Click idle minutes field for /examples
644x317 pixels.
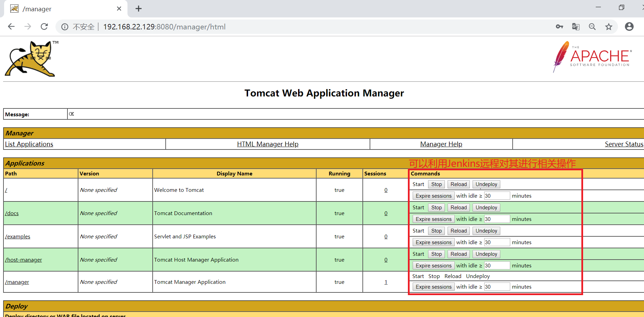497,242
